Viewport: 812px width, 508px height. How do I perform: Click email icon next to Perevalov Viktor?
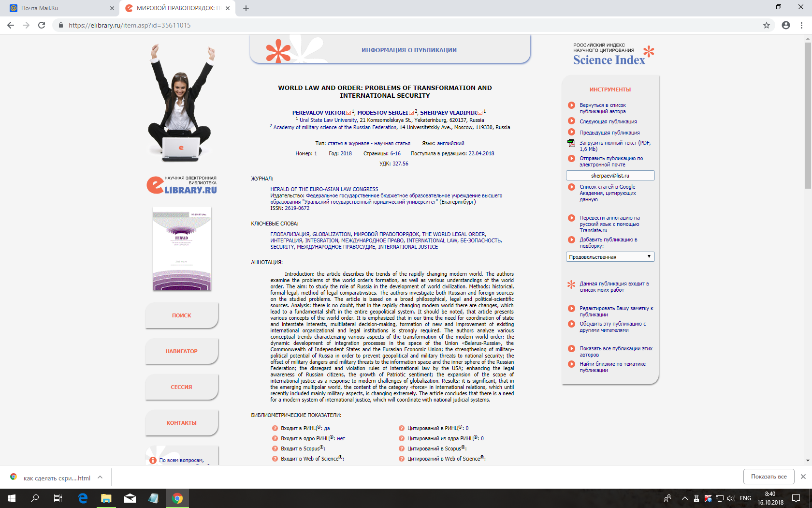(x=348, y=113)
